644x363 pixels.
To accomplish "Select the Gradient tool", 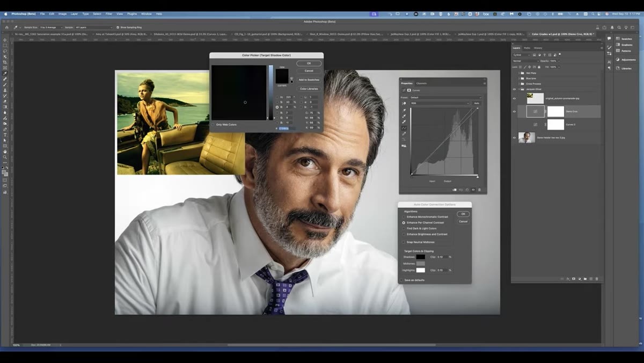I will tap(5, 107).
